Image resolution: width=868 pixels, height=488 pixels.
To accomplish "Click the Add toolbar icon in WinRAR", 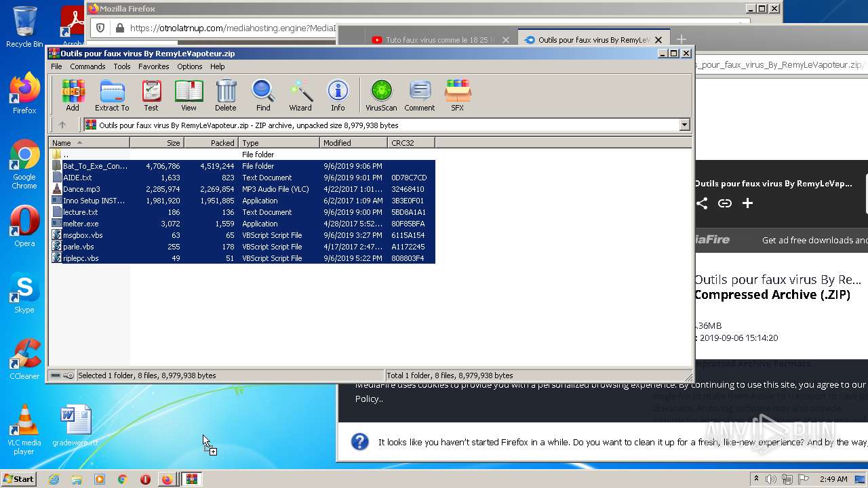I will 73,96.
